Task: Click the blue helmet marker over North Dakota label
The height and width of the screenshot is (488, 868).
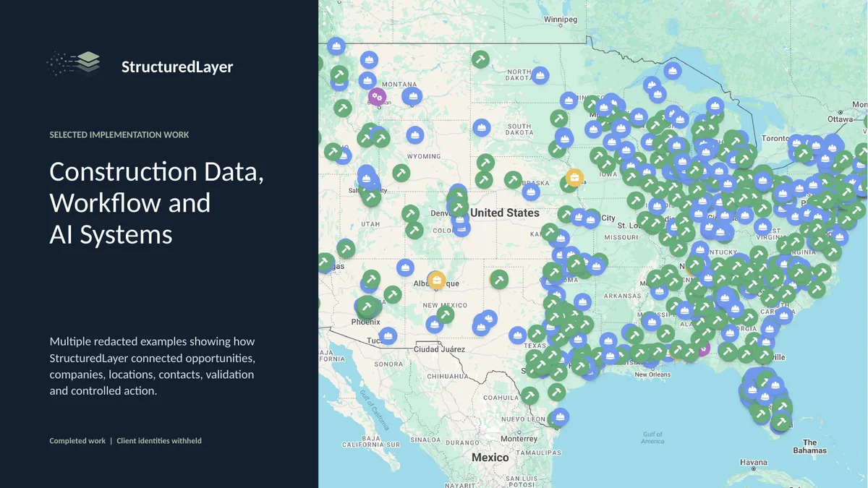Action: click(539, 74)
